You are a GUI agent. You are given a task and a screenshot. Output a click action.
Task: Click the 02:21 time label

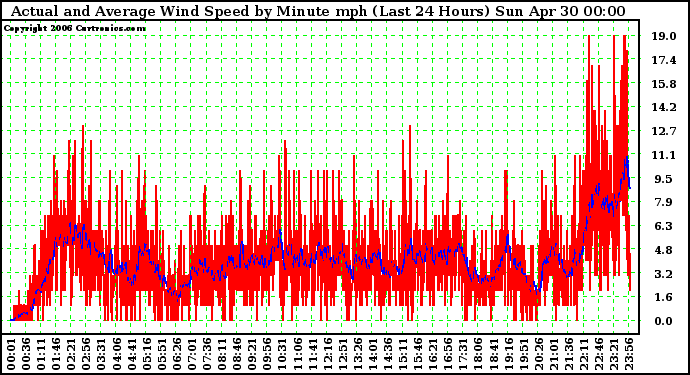click(71, 354)
